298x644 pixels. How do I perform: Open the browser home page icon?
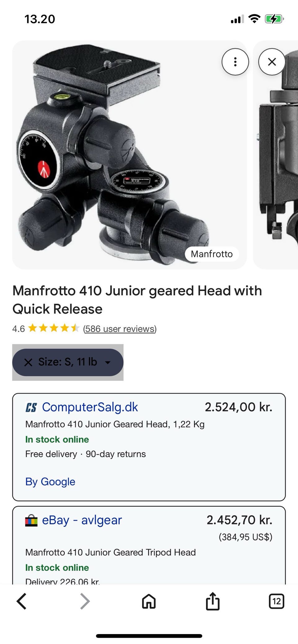click(x=149, y=602)
